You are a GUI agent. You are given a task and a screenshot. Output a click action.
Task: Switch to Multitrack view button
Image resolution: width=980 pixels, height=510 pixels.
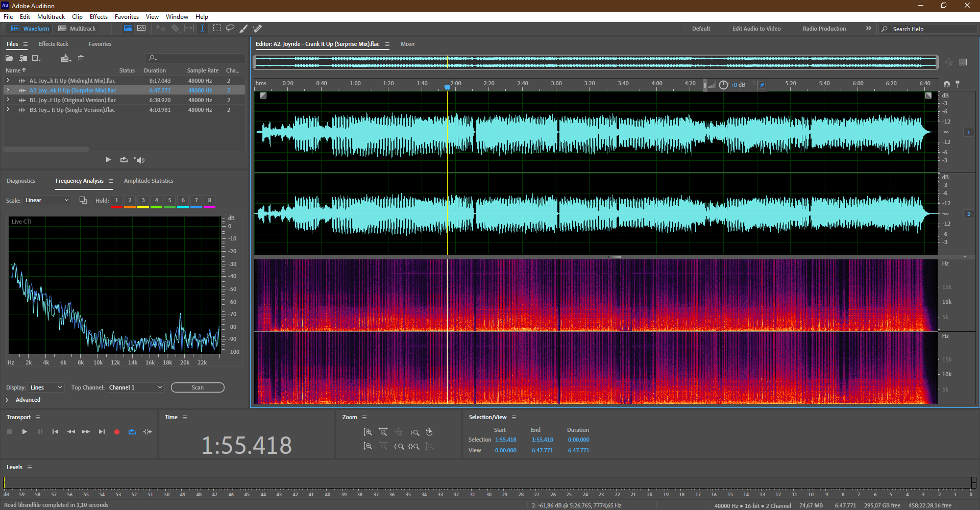[77, 29]
